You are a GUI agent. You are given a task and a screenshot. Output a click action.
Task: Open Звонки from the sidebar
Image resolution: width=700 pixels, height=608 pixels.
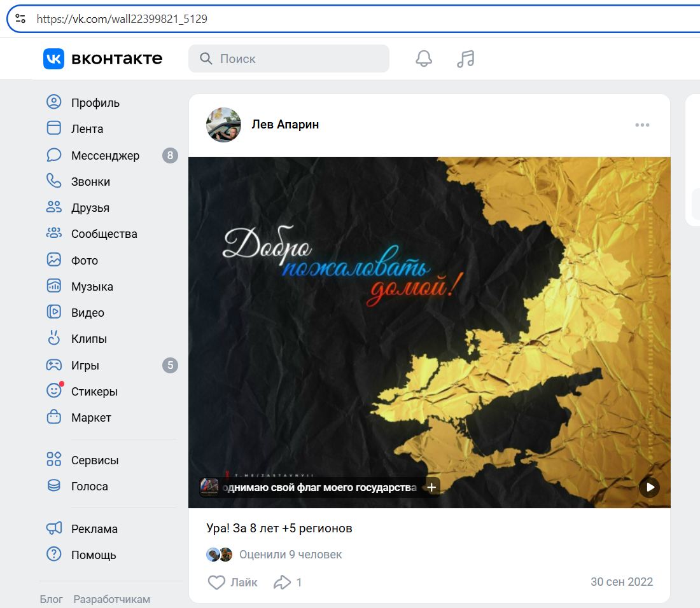[90, 181]
